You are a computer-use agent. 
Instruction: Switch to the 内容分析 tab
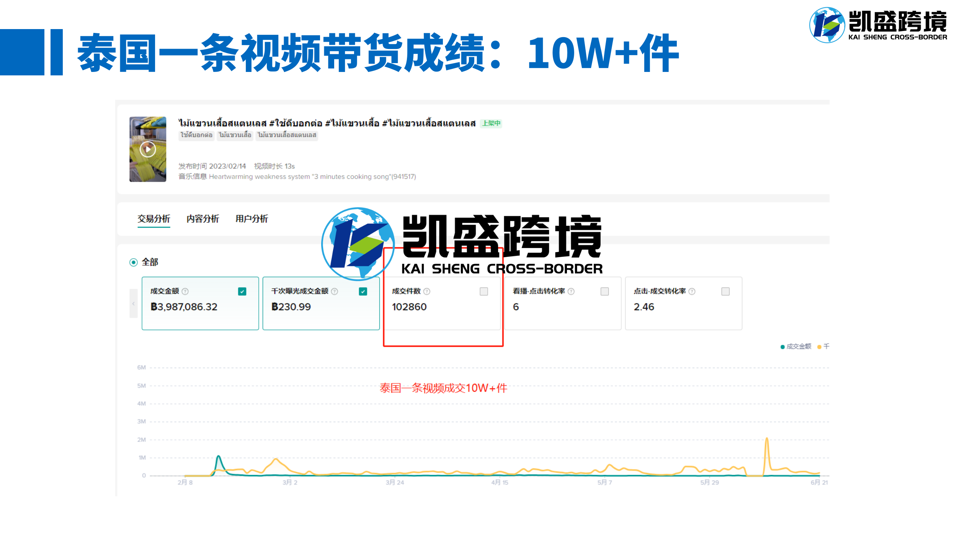pyautogui.click(x=203, y=219)
